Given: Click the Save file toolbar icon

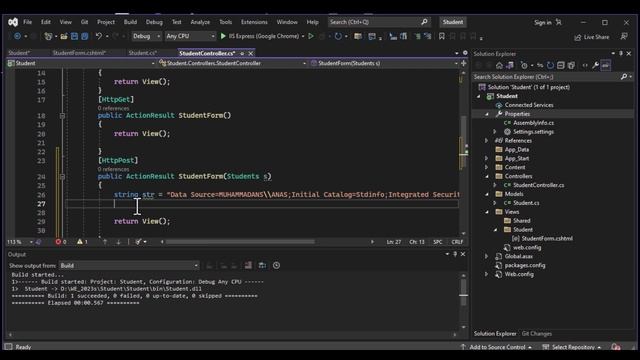Looking at the screenshot, I should pos(74,36).
